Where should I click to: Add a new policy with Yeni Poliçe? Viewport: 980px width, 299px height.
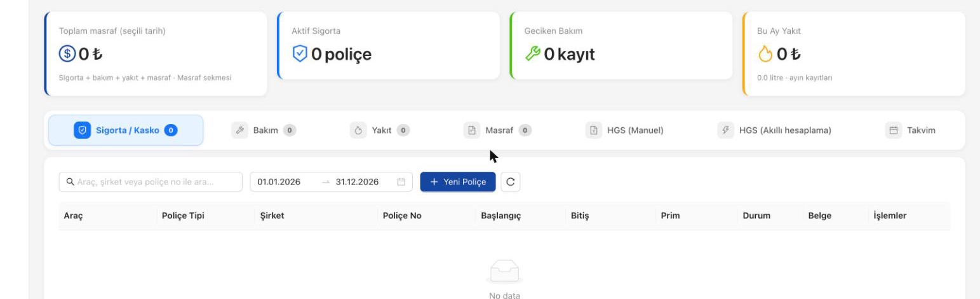[458, 182]
